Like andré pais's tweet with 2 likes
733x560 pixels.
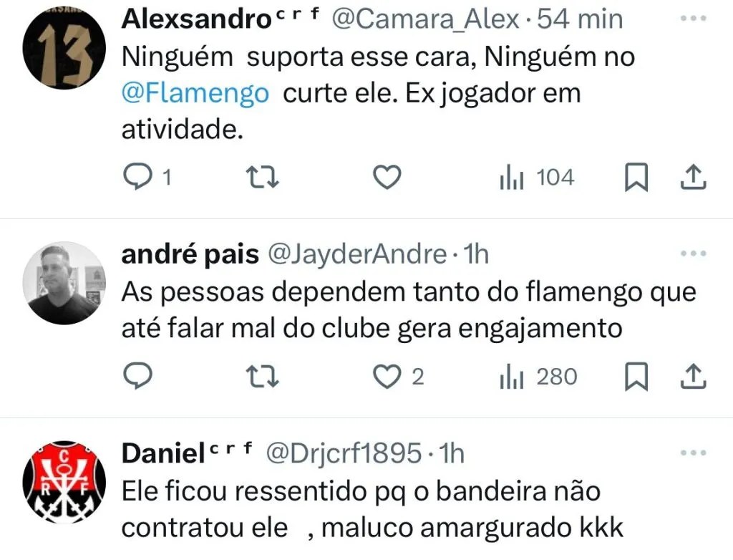(398, 377)
